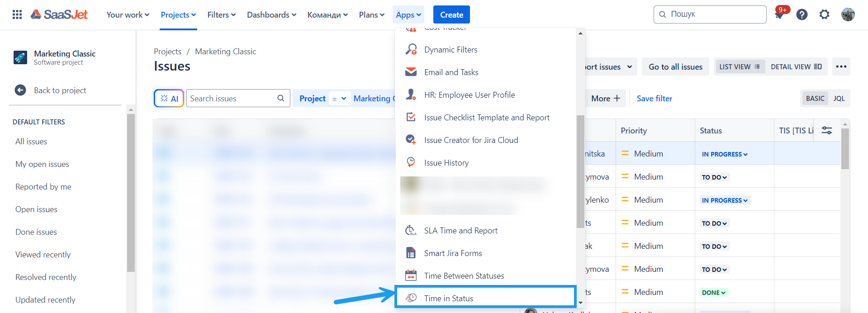Viewport: 868px width, 313px height.
Task: Open the app switcher grid icon
Action: pyautogui.click(x=17, y=14)
